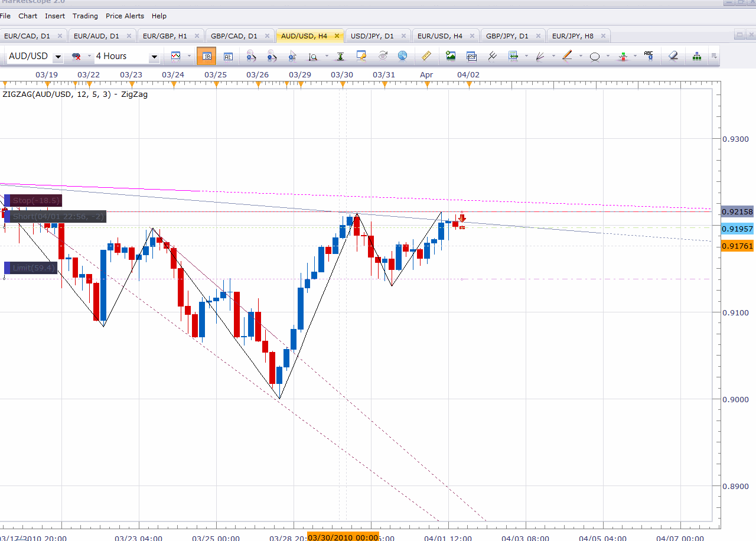Expand the 4 Hours timeframe dropdown

click(x=154, y=57)
